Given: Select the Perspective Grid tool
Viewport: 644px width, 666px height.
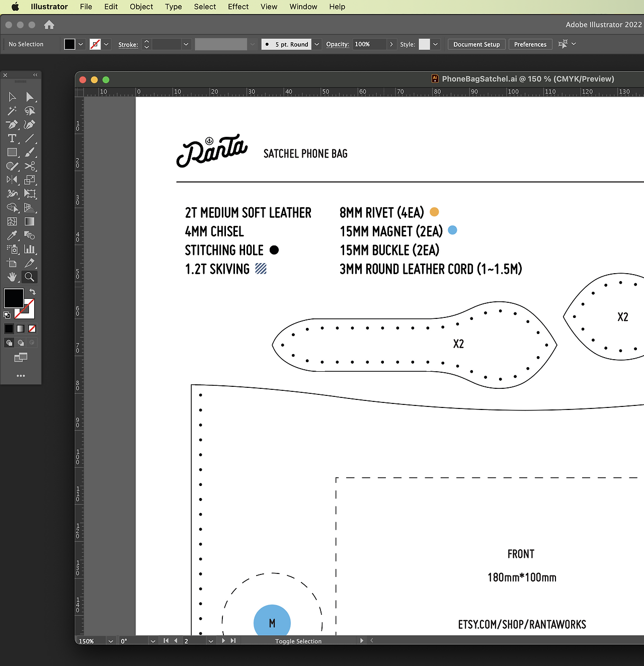Looking at the screenshot, I should (x=30, y=208).
